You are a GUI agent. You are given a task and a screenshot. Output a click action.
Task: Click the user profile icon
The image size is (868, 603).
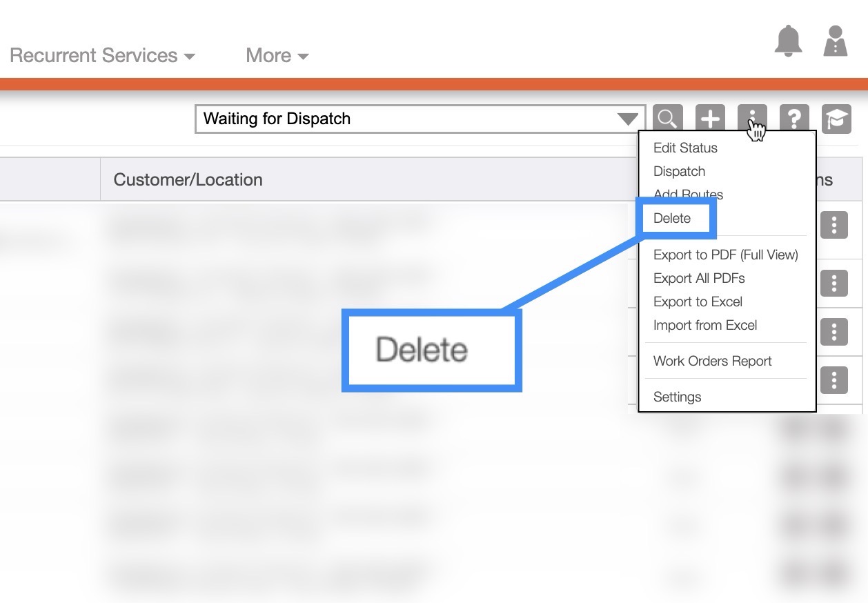click(835, 41)
